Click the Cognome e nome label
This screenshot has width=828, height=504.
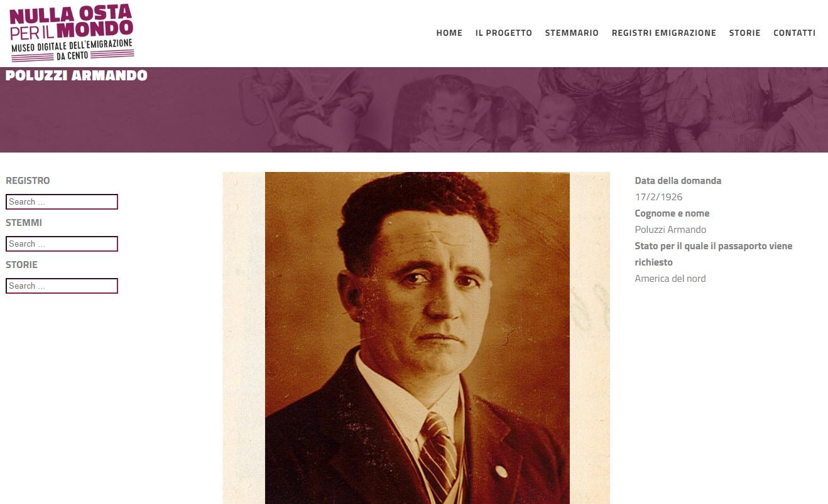(x=672, y=213)
